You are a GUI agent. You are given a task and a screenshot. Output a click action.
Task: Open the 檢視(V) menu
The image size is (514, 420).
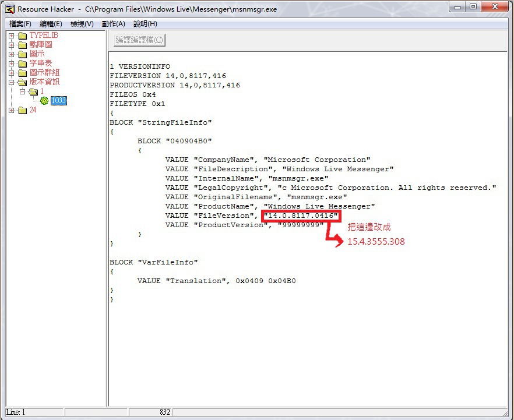pyautogui.click(x=82, y=24)
